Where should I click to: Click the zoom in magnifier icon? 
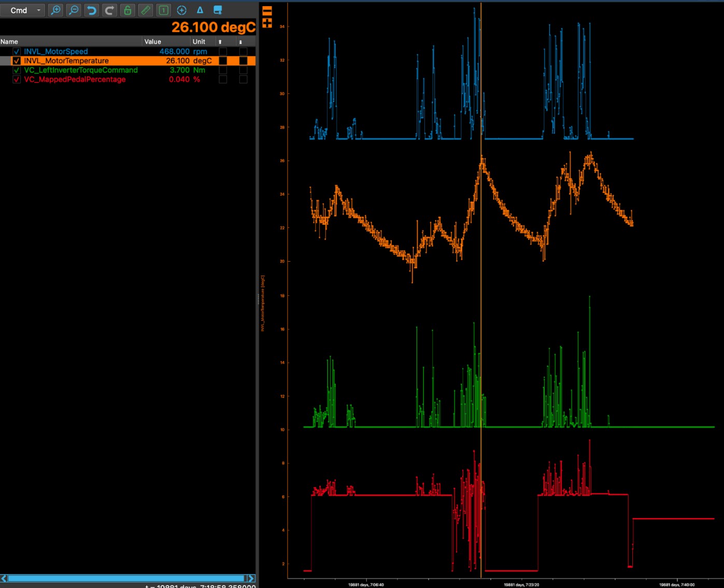pos(55,10)
